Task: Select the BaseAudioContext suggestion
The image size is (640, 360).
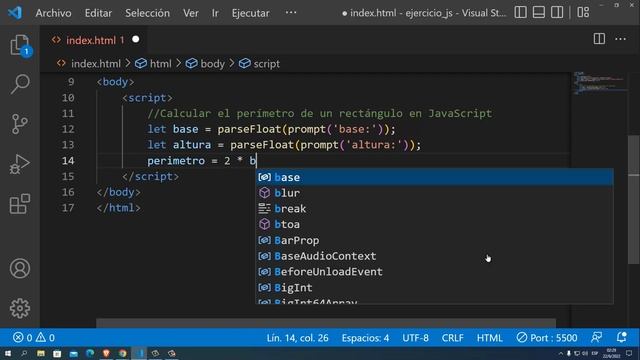Action: pyautogui.click(x=434, y=256)
